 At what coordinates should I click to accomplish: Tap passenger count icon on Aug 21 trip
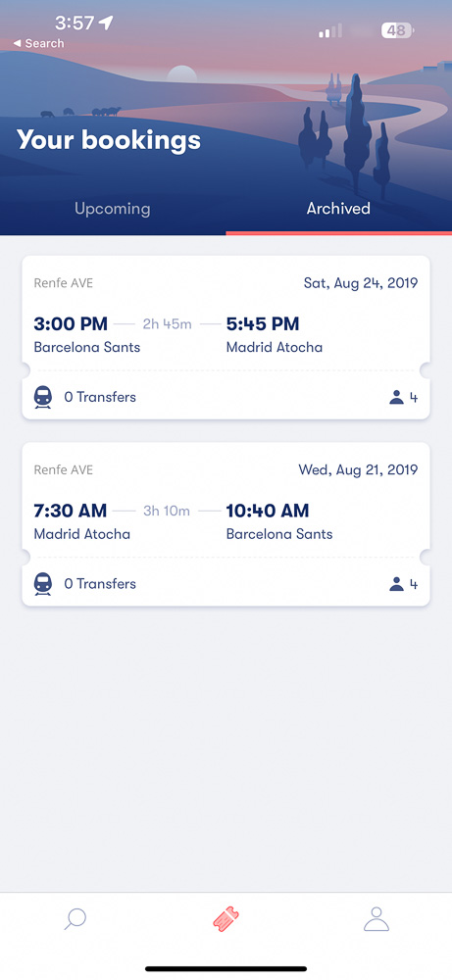[x=396, y=584]
